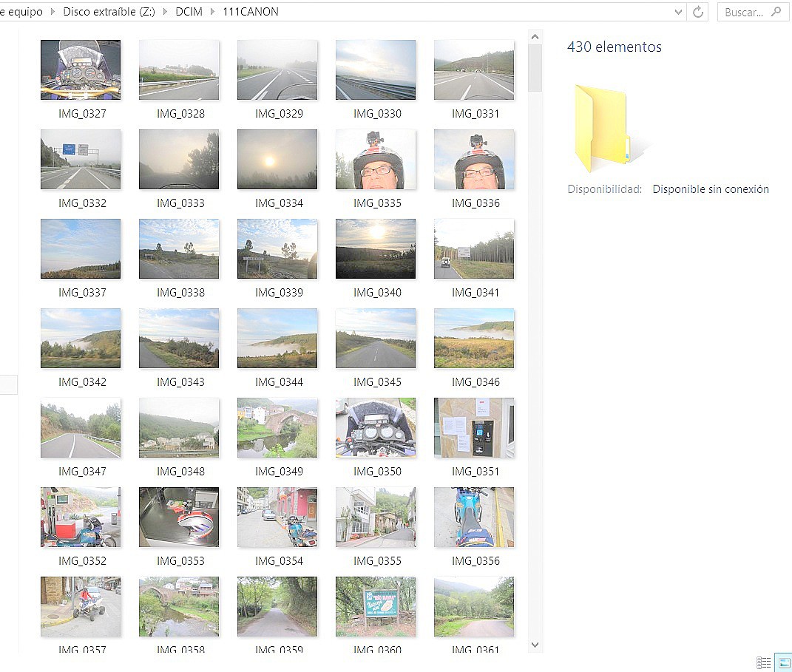This screenshot has width=792, height=672.
Task: Click scrollbar down arrow
Action: coord(535,645)
